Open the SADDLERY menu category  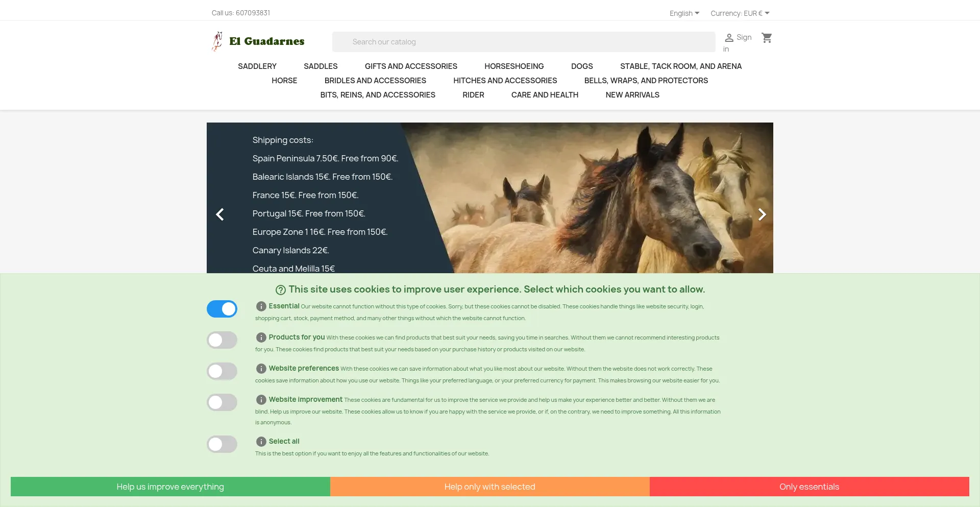click(257, 66)
